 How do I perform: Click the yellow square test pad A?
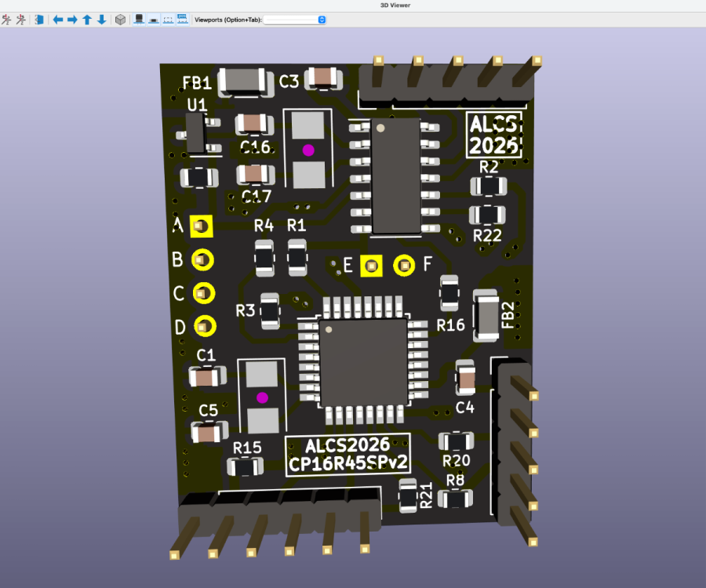[201, 226]
